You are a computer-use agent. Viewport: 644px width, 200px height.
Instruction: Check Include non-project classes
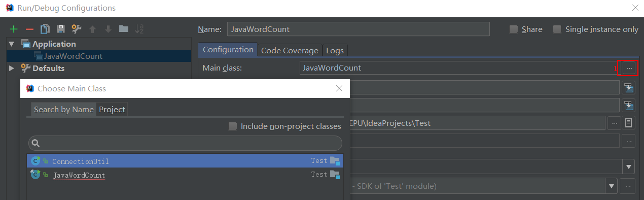coord(233,126)
